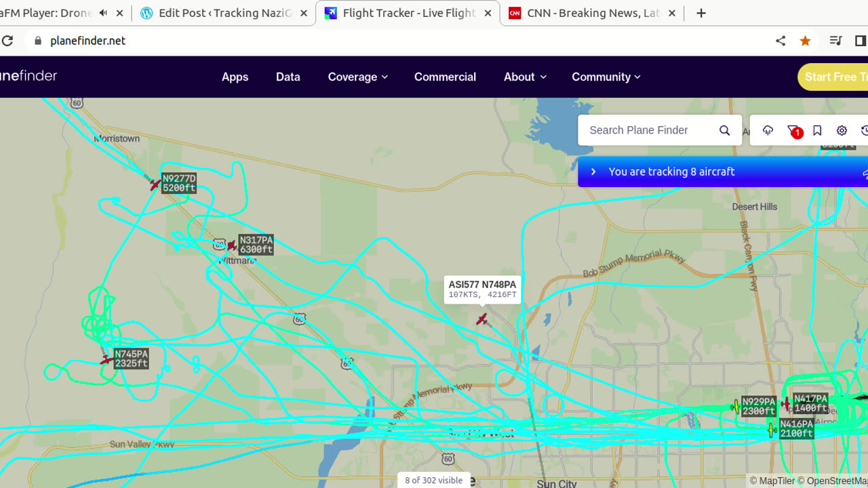Click the browser reload icon

tap(7, 41)
